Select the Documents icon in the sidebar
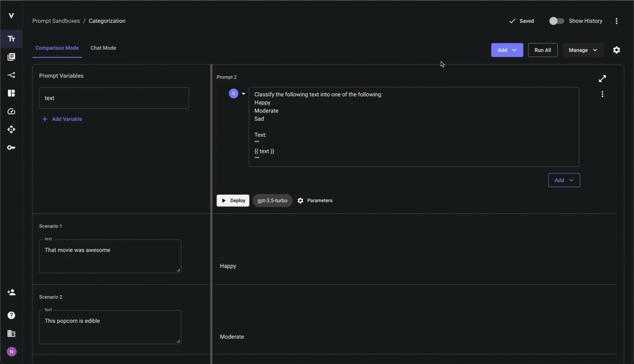This screenshot has height=364, width=634. tap(11, 56)
